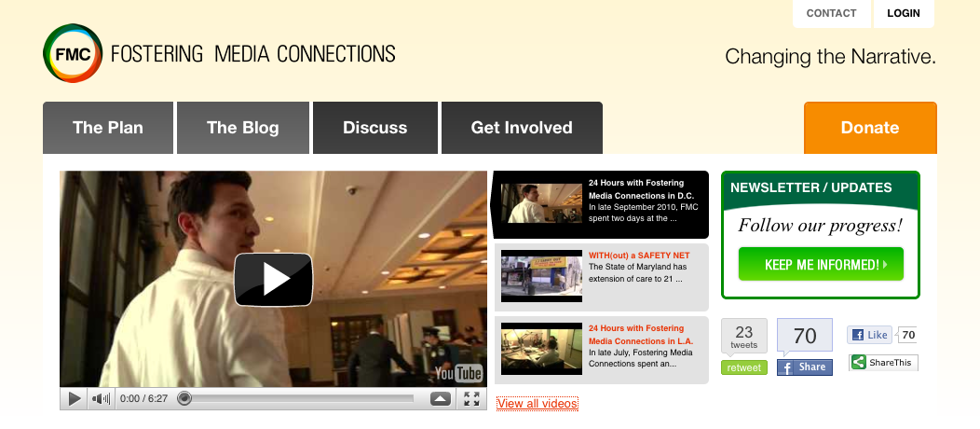Open the Get Involved tab
980x429 pixels.
pos(522,128)
